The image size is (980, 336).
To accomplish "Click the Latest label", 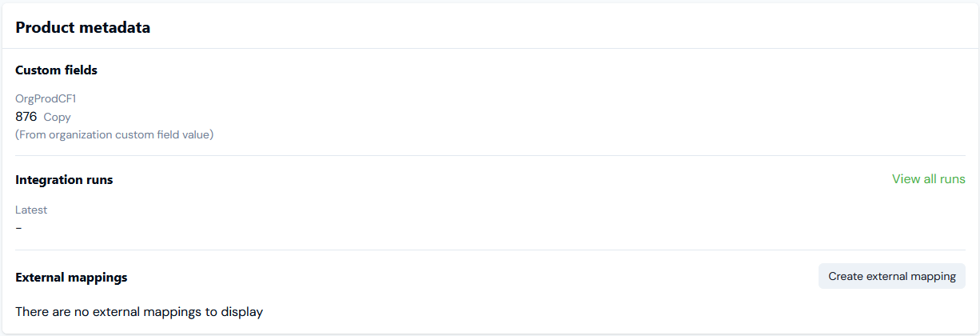I will pos(31,210).
